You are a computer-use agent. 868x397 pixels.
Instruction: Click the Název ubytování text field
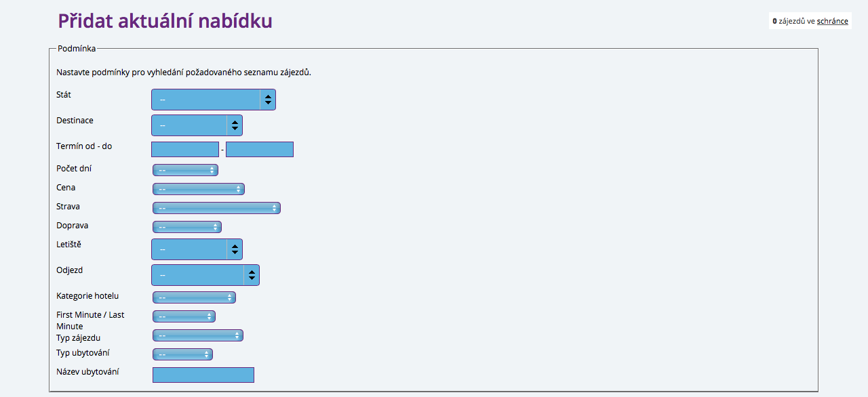203,375
